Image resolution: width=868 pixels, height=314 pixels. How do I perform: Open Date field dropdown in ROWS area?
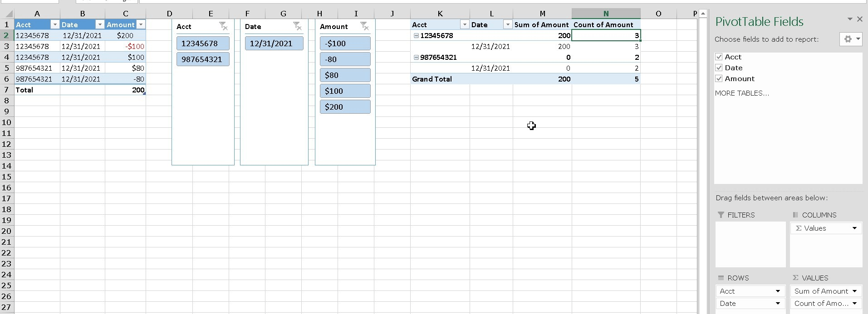coord(778,304)
